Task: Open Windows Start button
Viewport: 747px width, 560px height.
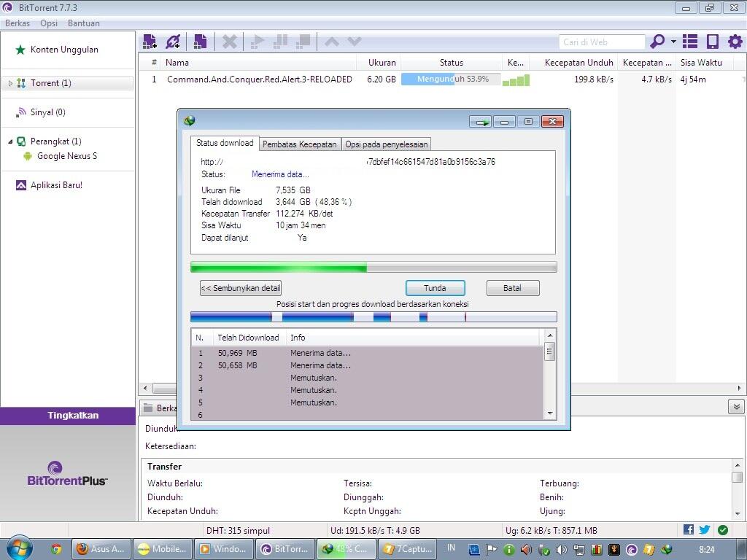Action: 18,547
